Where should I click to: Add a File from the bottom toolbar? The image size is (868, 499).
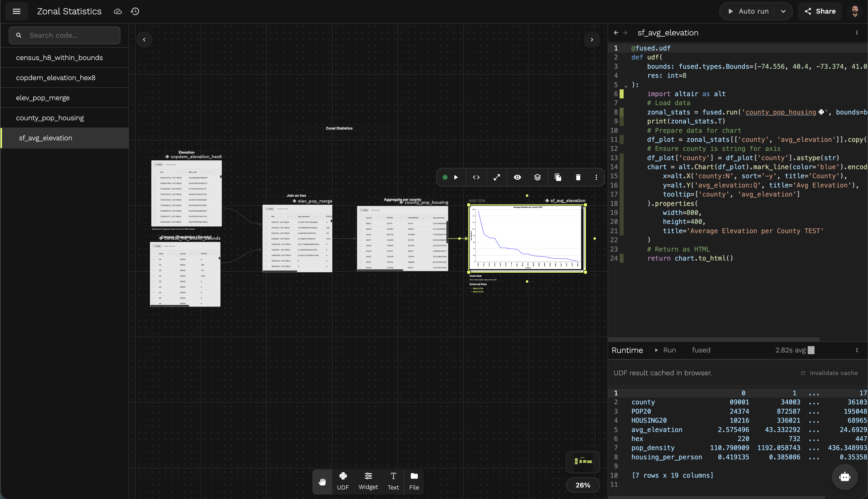point(414,481)
